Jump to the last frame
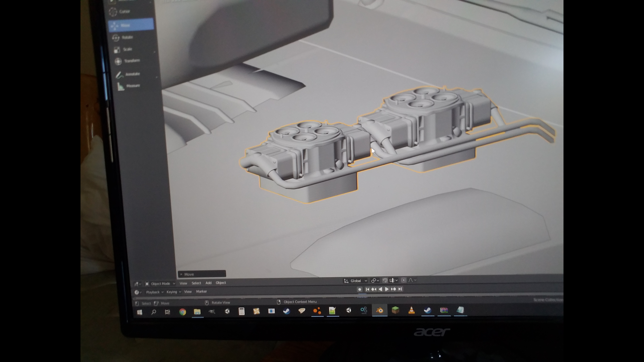Viewport: 644px width, 362px height. (x=400, y=289)
